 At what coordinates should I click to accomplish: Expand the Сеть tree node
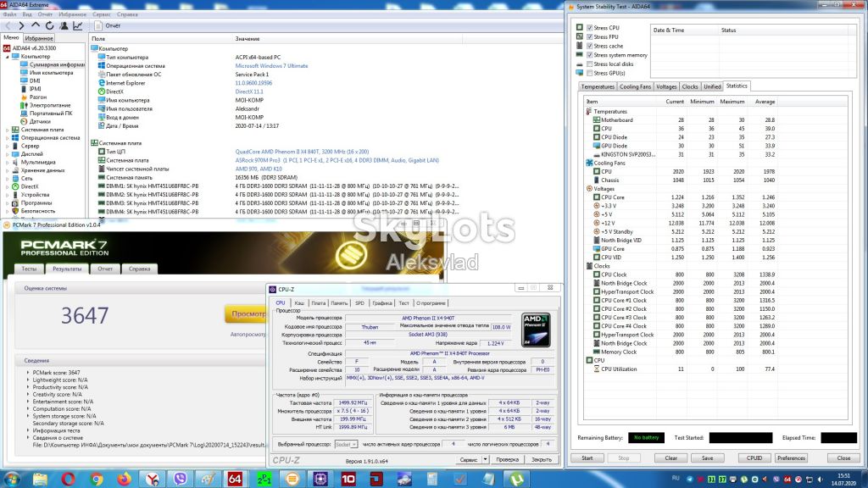[7, 178]
